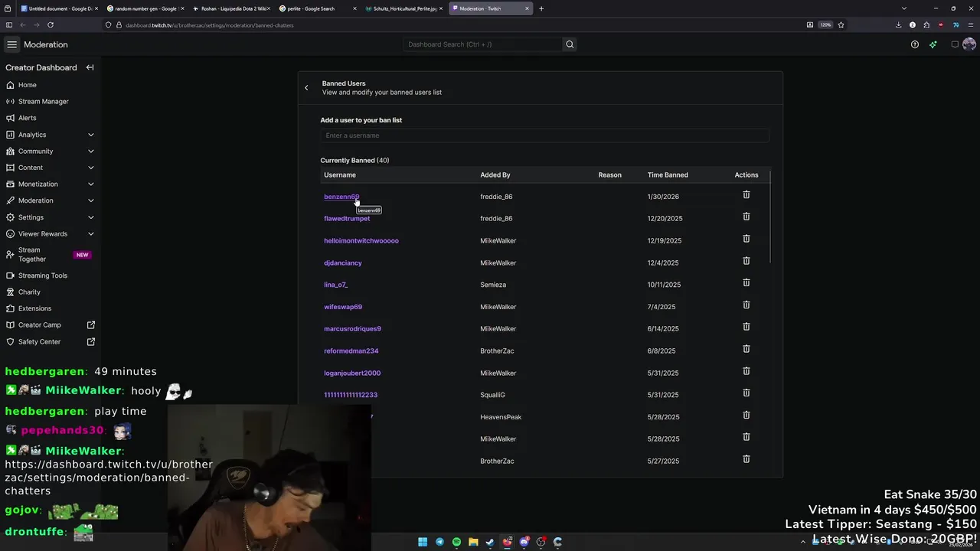Delete ban for benzenn69
Screen dimensions: 980x551
pyautogui.click(x=746, y=195)
